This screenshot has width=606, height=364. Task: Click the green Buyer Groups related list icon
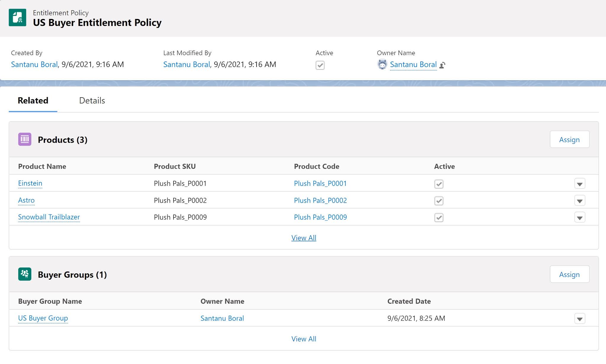(x=25, y=274)
